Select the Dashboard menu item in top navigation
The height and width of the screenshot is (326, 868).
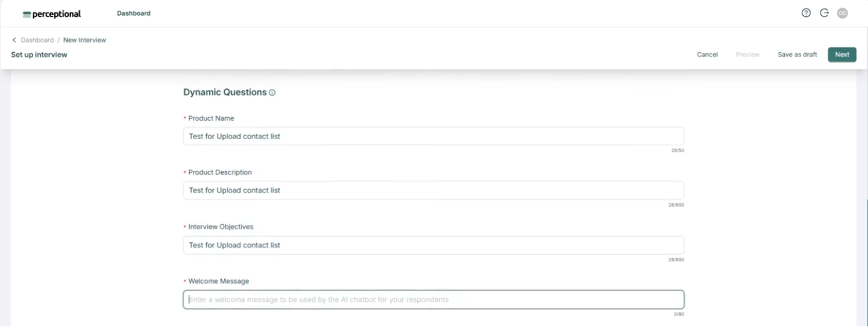133,13
